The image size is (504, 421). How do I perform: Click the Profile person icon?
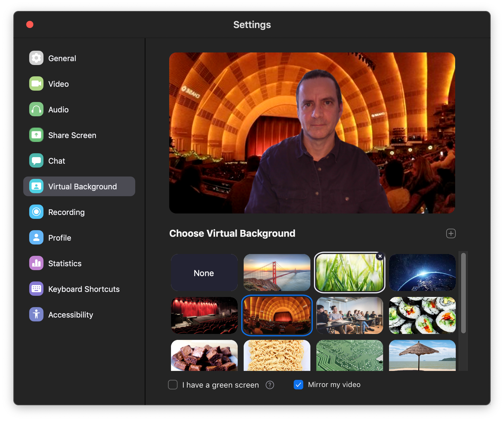point(36,237)
